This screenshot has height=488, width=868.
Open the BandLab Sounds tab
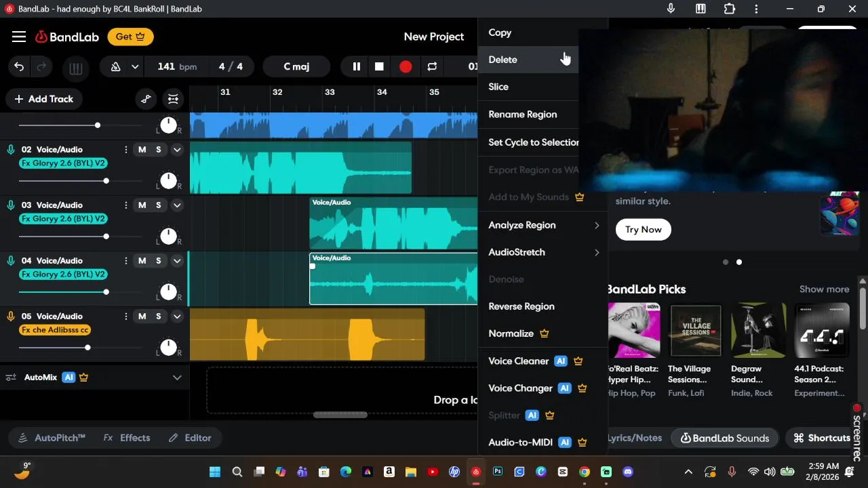[725, 438]
